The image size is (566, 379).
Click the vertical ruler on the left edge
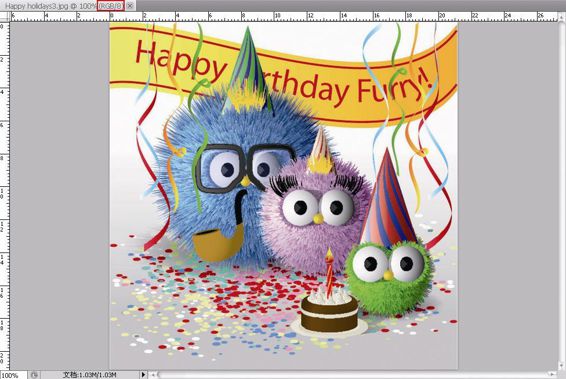click(5, 196)
